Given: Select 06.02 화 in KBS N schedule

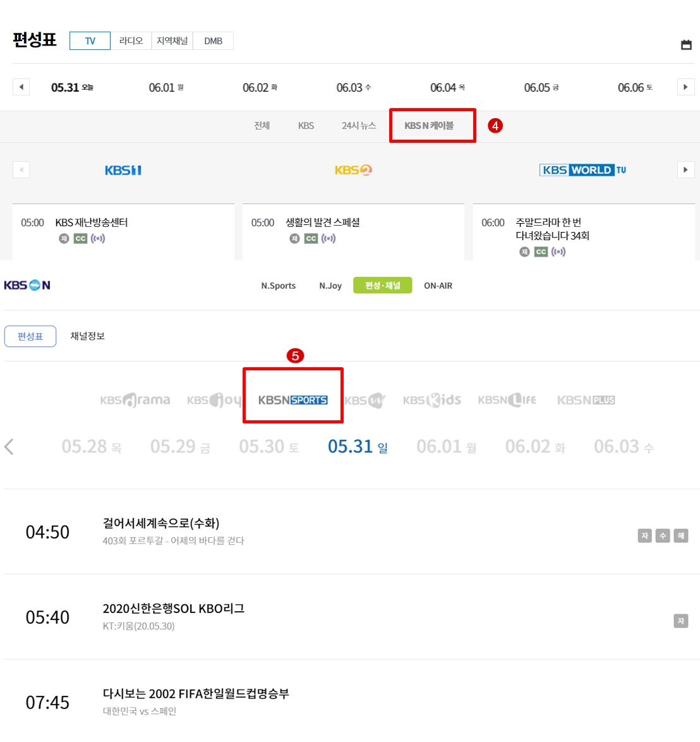Looking at the screenshot, I should [x=535, y=447].
